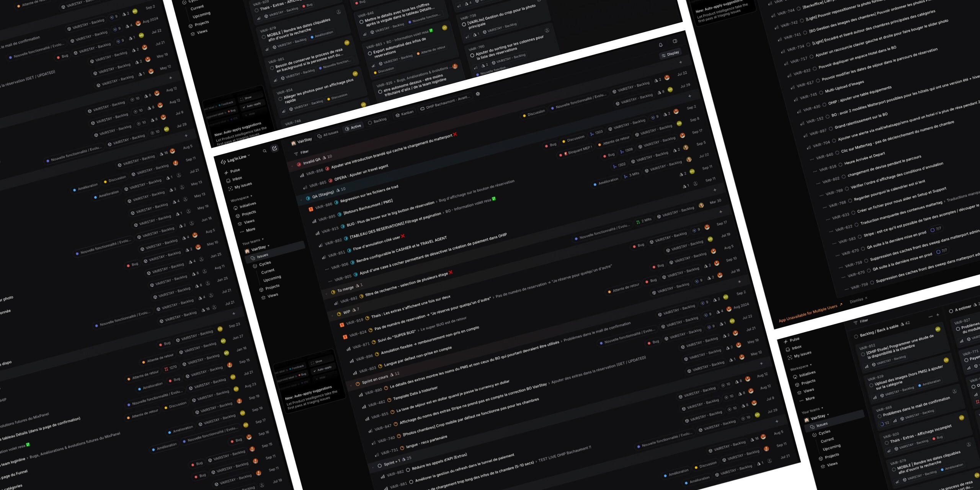Click the layers icon after OHIP Bachaumont tab
This screenshot has width=980, height=490.
[x=478, y=94]
